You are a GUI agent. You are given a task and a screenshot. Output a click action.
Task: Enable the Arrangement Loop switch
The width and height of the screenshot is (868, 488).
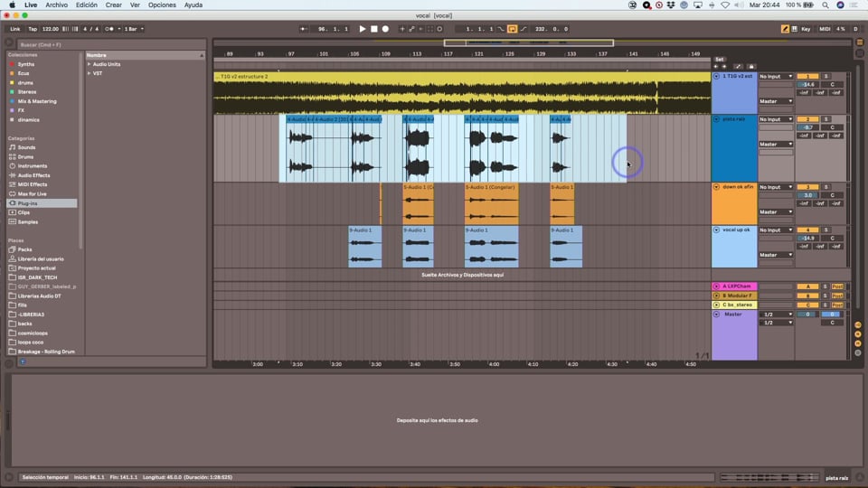(x=512, y=29)
